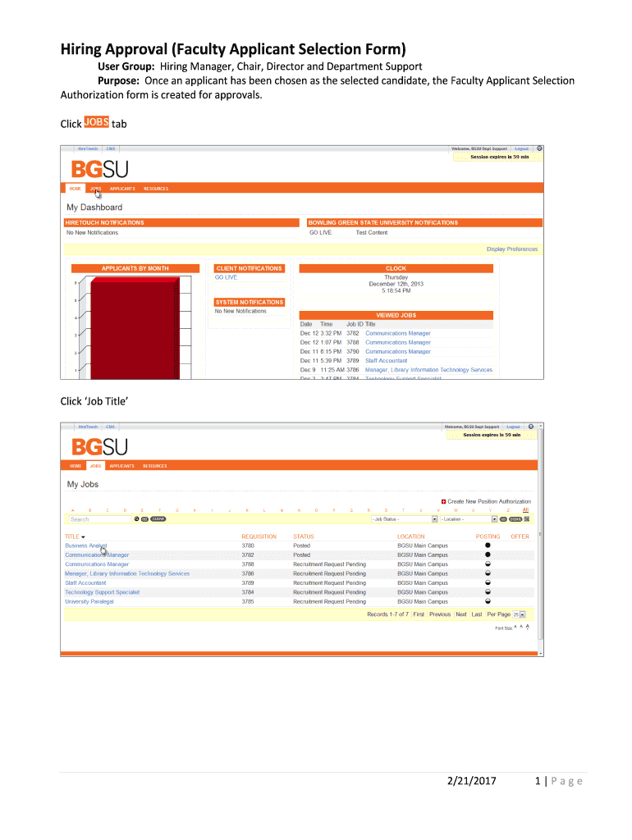632x840 pixels.
Task: Click the Manager, Library Information Technology Services title in My Jobs
Action: coord(127,573)
